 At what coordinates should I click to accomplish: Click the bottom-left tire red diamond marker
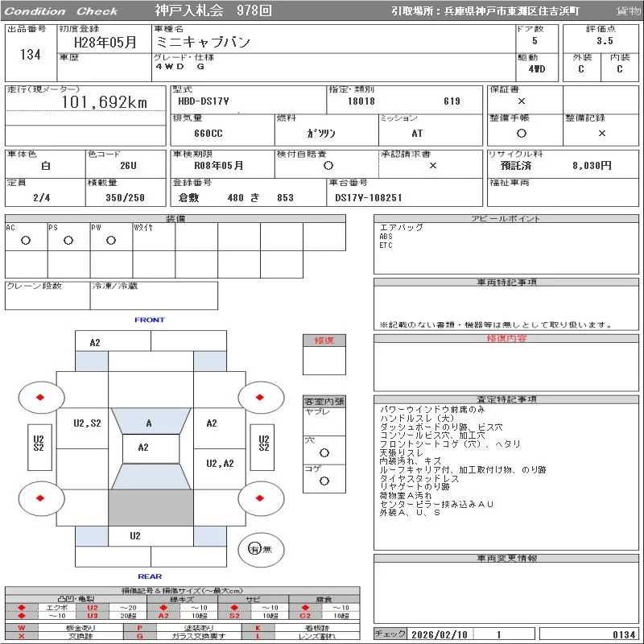pyautogui.click(x=39, y=498)
